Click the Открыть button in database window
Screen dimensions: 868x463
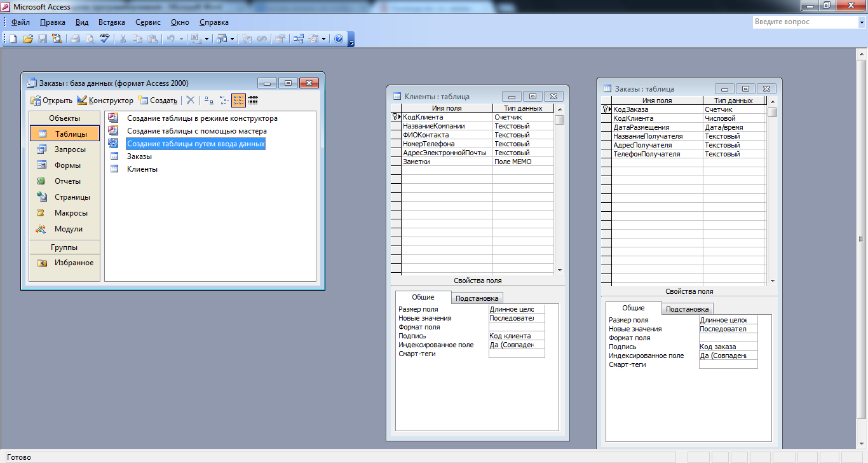(51, 100)
